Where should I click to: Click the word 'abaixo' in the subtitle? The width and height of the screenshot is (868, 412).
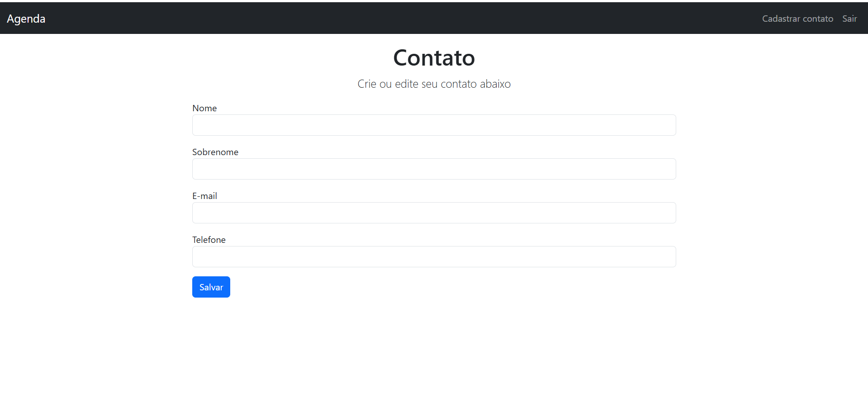pos(495,84)
